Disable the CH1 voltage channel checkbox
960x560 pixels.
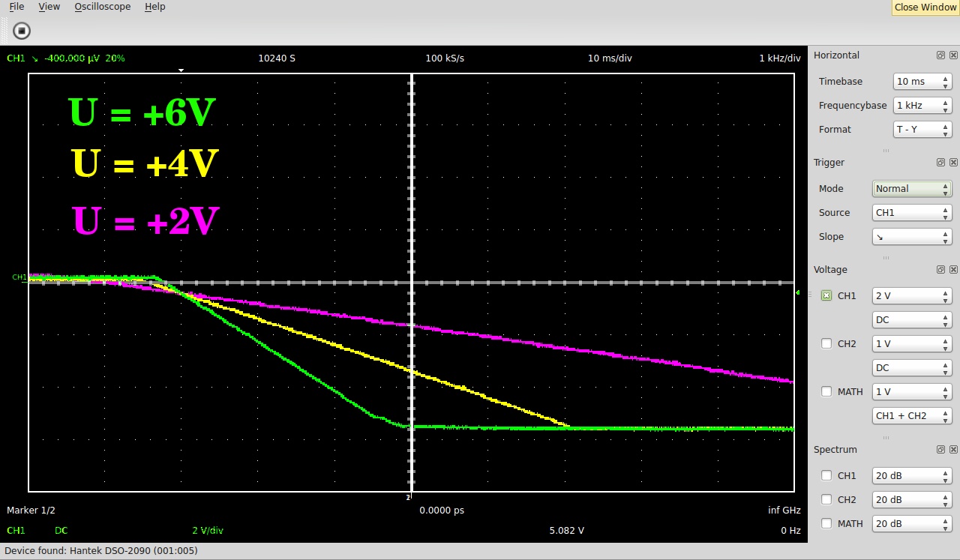[x=826, y=296]
